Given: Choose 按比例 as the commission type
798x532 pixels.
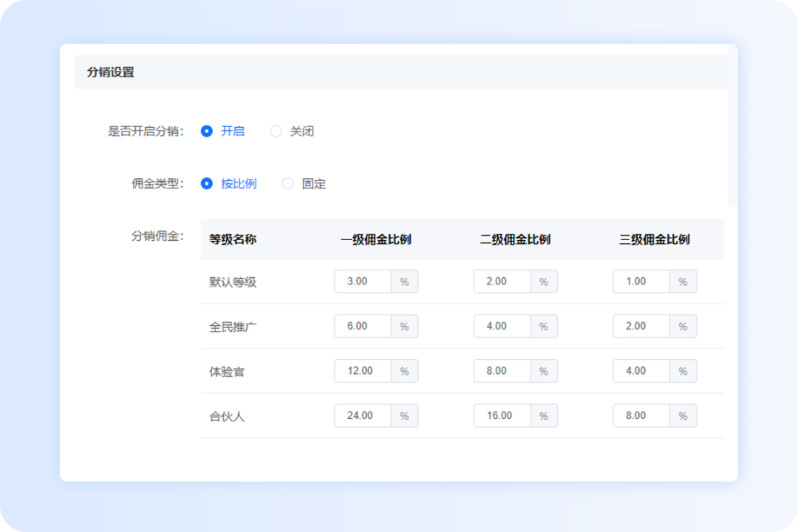Looking at the screenshot, I should pyautogui.click(x=208, y=183).
